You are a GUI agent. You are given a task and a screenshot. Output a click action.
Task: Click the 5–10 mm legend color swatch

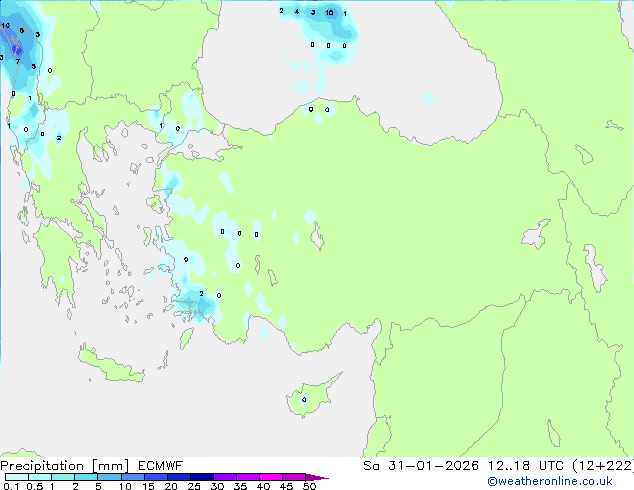point(109,477)
